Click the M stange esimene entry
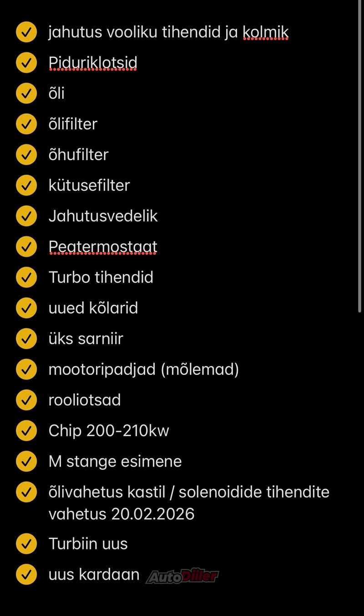Screen dimensions: 364x616 [x=115, y=461]
